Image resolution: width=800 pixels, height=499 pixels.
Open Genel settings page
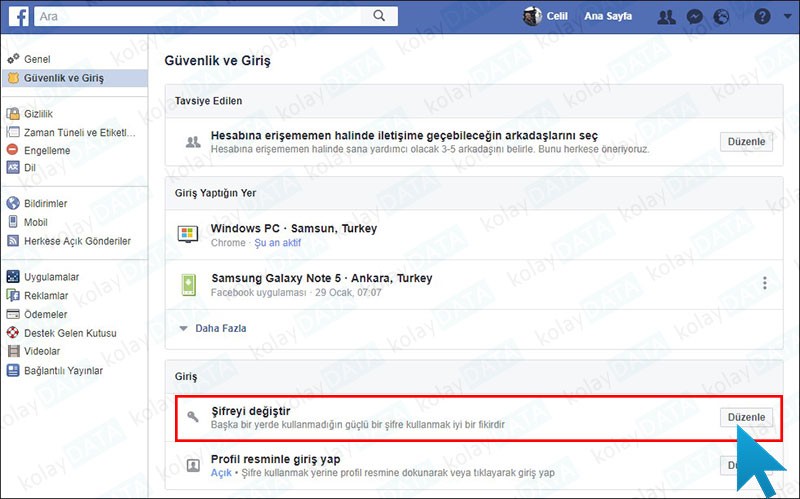pyautogui.click(x=37, y=59)
